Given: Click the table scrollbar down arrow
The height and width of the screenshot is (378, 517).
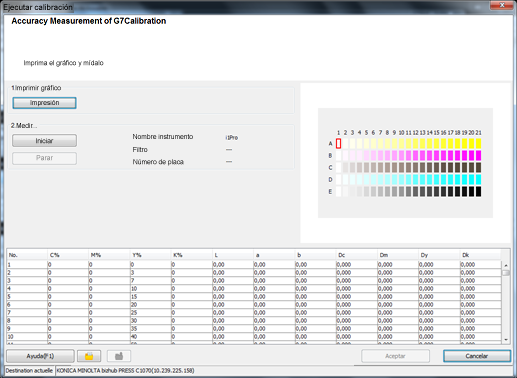Looking at the screenshot, I should pyautogui.click(x=506, y=340).
